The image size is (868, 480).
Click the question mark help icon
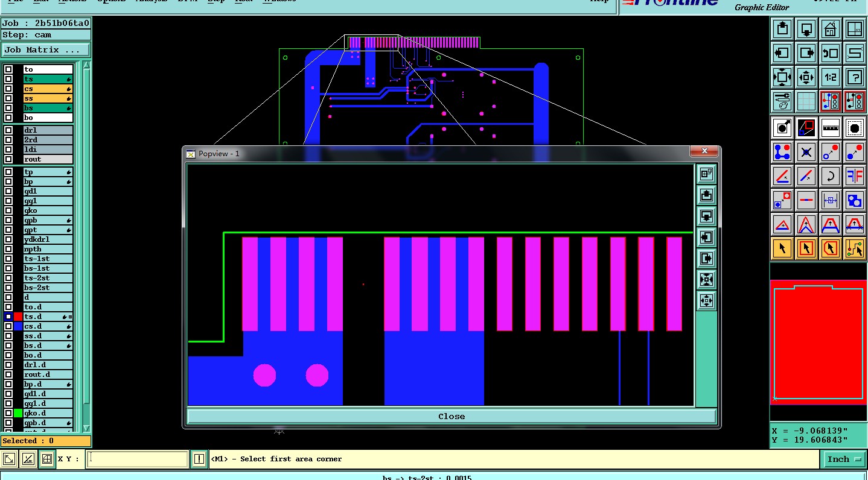pos(854,77)
